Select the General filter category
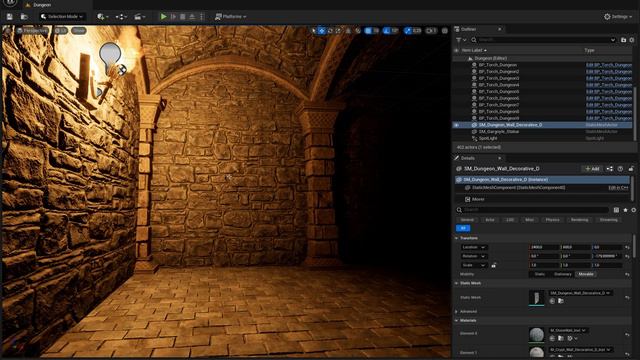 point(467,220)
